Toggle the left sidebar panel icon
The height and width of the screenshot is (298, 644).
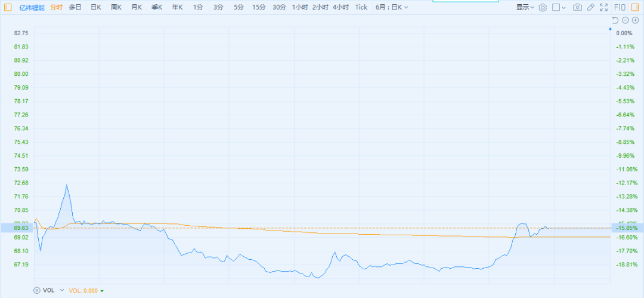(x=8, y=7)
